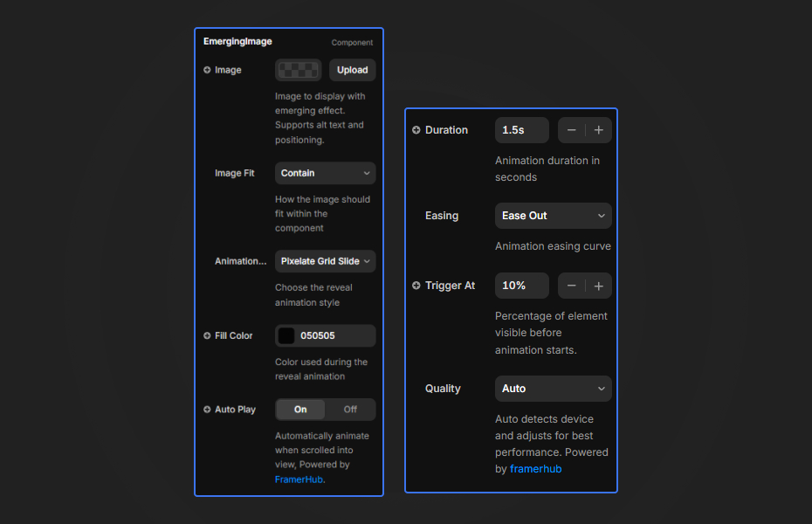Click the Upload button for the Image
The height and width of the screenshot is (524, 812).
[x=352, y=70]
